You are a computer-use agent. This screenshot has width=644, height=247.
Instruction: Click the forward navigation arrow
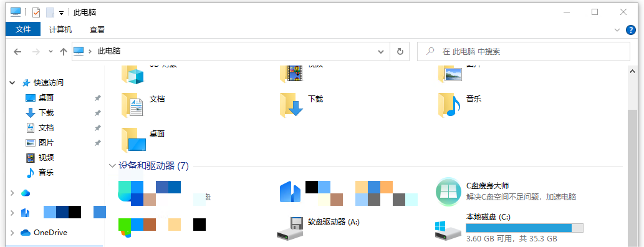36,52
